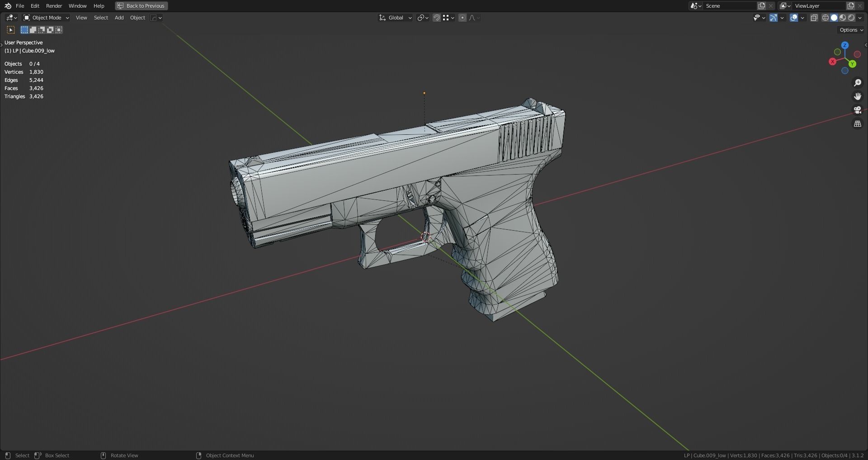Toggle viewport overlays visibility
Screen dimensions: 868x460
pos(794,18)
